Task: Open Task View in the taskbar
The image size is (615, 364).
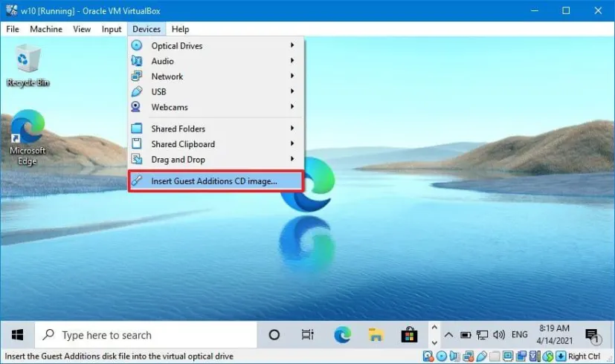Action: 307,335
